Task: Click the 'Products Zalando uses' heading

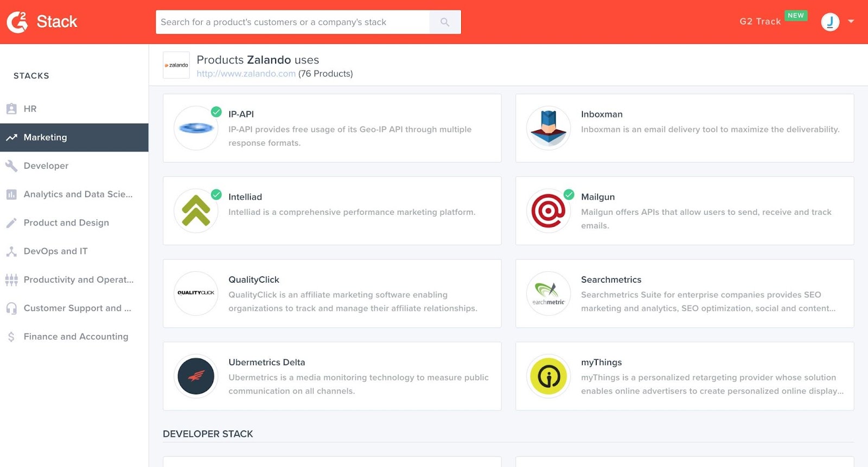Action: [258, 60]
